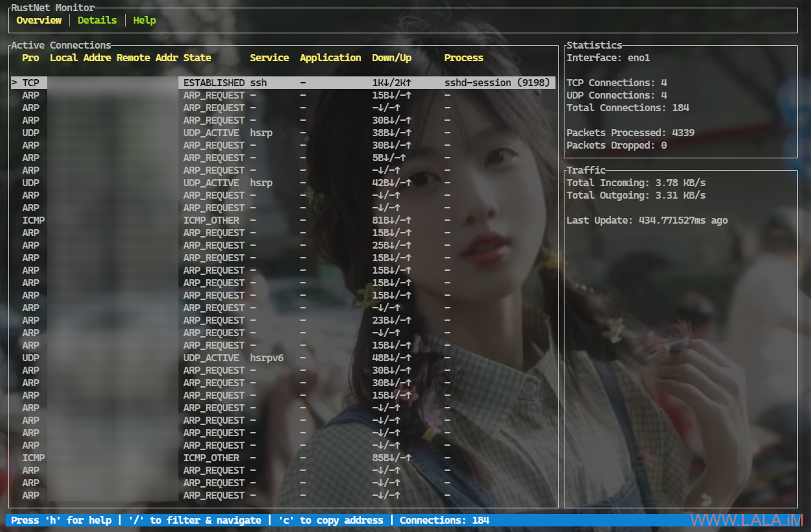Click the Active Connections panel title

click(x=61, y=46)
